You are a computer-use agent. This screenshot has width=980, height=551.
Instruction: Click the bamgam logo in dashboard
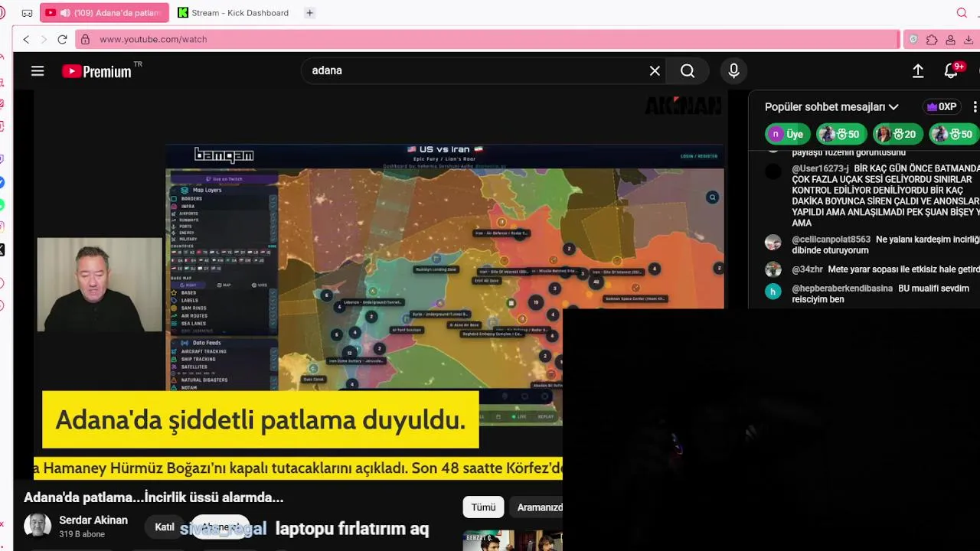[x=224, y=155]
